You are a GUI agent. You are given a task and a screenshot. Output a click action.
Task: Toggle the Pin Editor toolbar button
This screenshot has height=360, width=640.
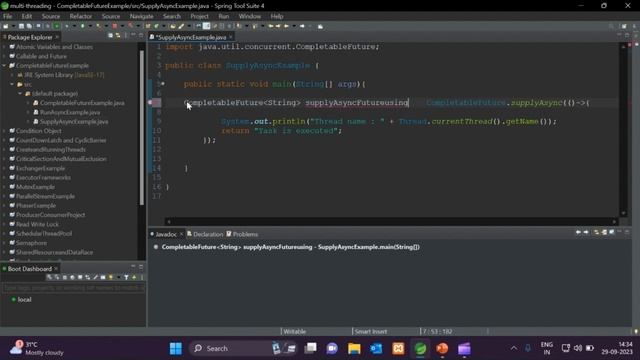[x=320, y=26]
